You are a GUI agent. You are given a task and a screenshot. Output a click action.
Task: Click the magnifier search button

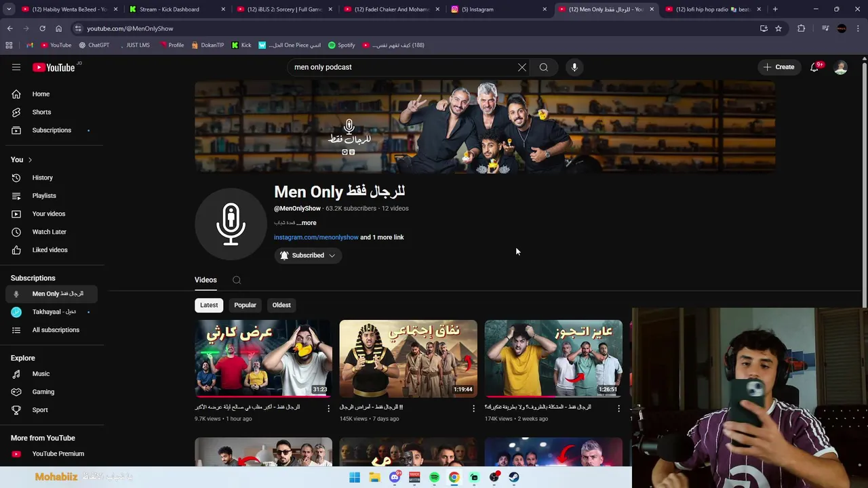click(x=544, y=67)
